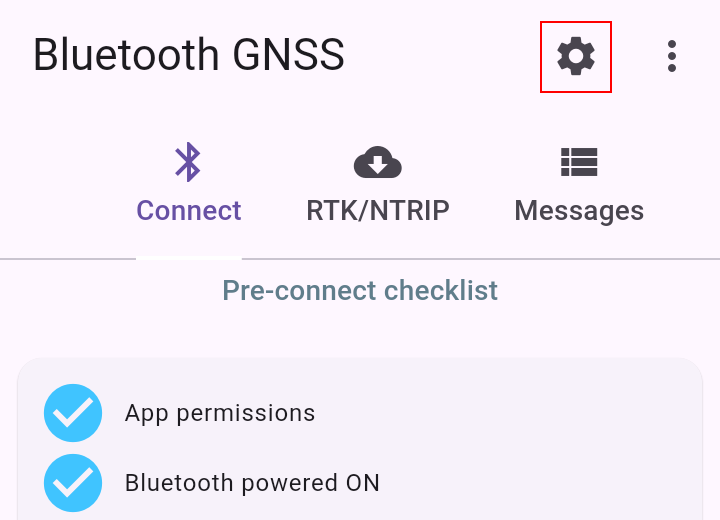Switch to the RTK/NTRIP tab

tap(378, 211)
